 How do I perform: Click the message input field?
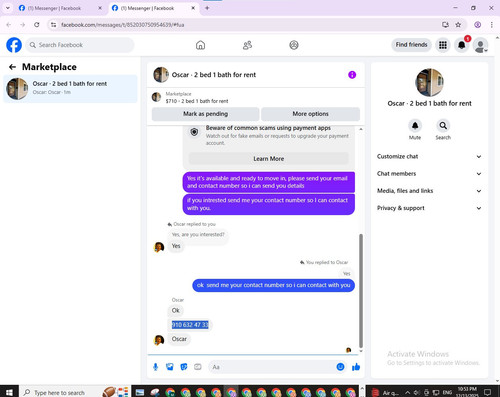[271, 367]
